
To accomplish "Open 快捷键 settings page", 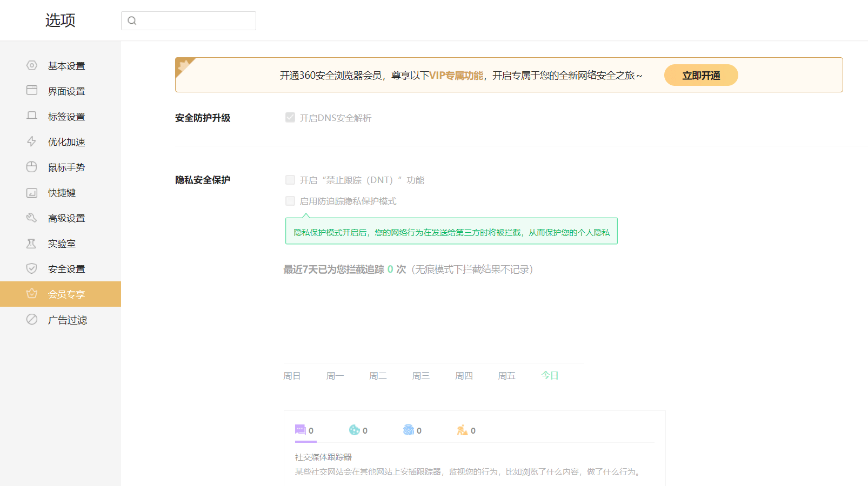I will 62,193.
